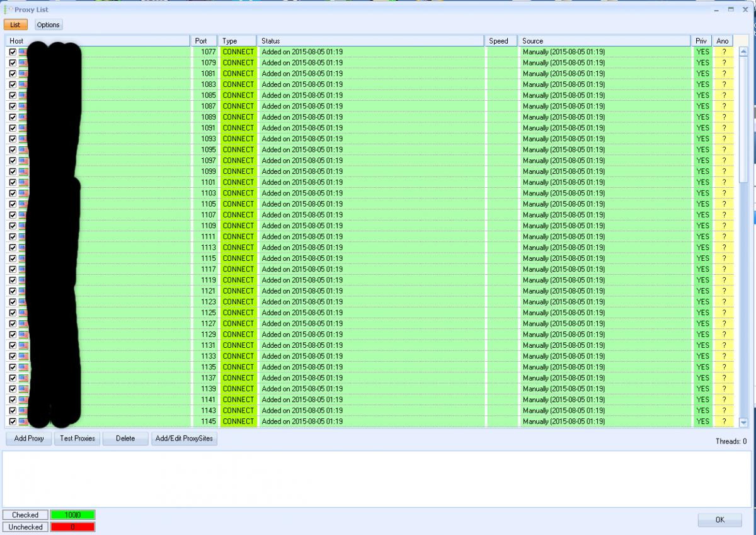756x535 pixels.
Task: Open the Options tab
Action: pos(48,25)
